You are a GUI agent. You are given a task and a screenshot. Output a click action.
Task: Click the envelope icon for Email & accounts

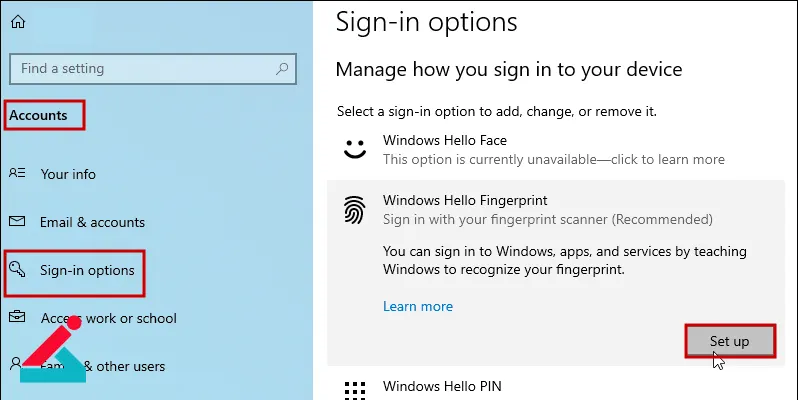17,221
